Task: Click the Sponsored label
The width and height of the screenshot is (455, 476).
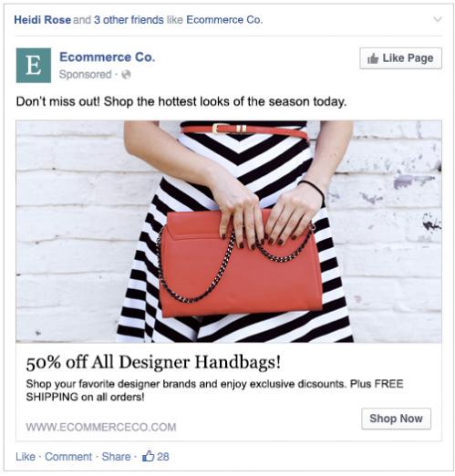Action: pos(85,75)
